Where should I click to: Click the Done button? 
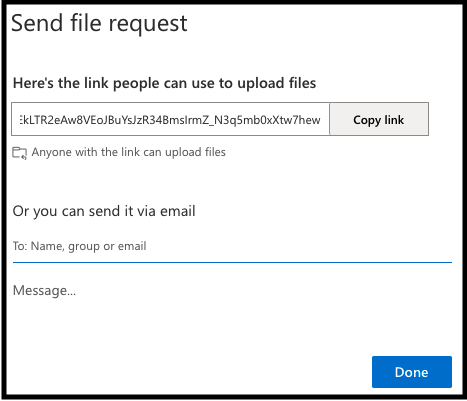pyautogui.click(x=412, y=372)
